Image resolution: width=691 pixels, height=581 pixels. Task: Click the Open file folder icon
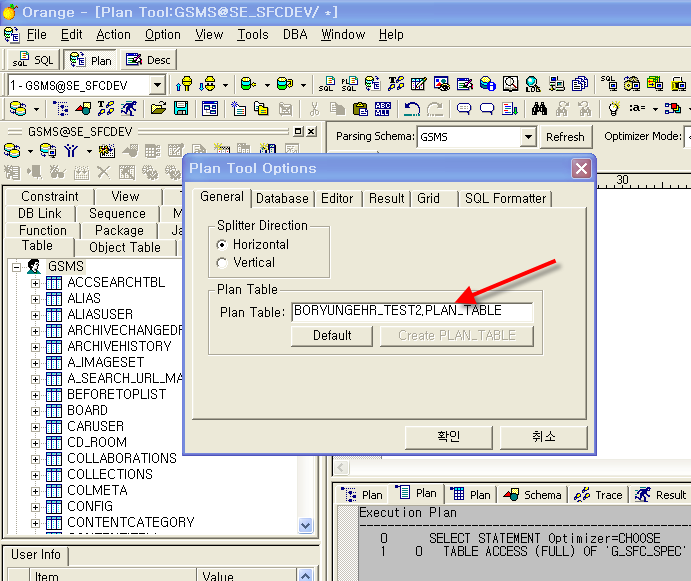[158, 108]
